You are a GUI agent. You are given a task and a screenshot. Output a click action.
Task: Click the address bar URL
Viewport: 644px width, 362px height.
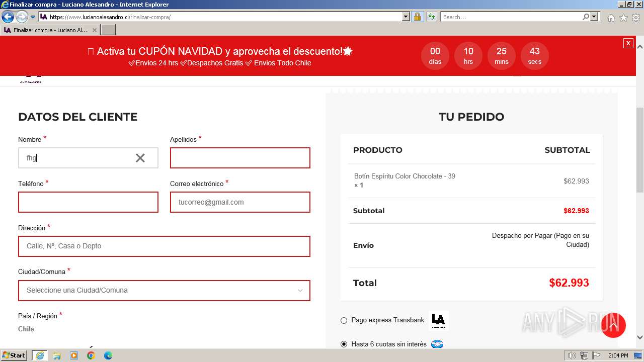coord(110,17)
